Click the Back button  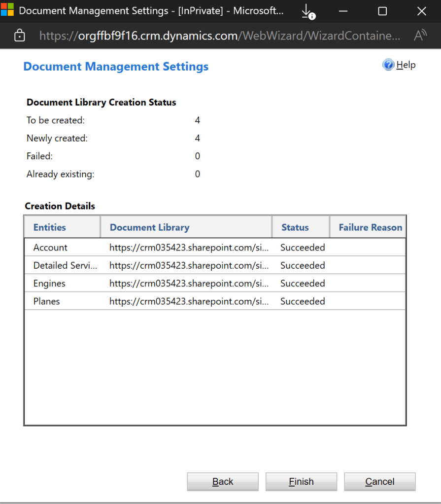pos(223,482)
